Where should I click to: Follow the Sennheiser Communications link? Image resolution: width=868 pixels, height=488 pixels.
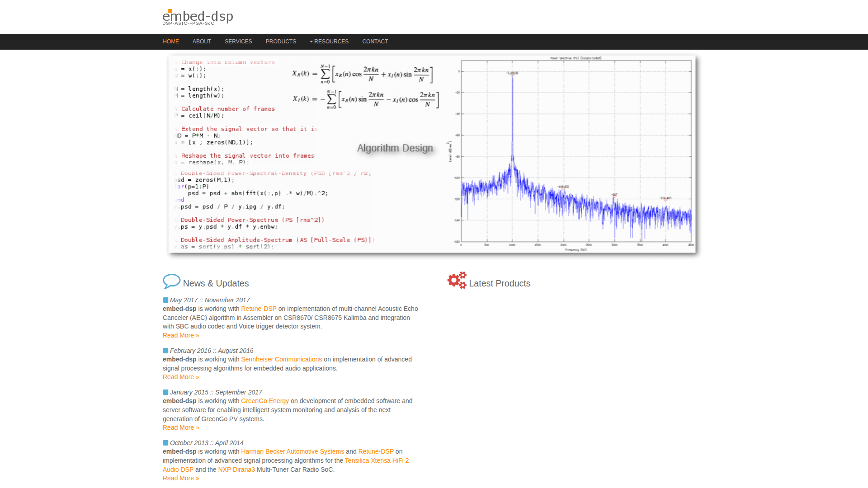281,359
